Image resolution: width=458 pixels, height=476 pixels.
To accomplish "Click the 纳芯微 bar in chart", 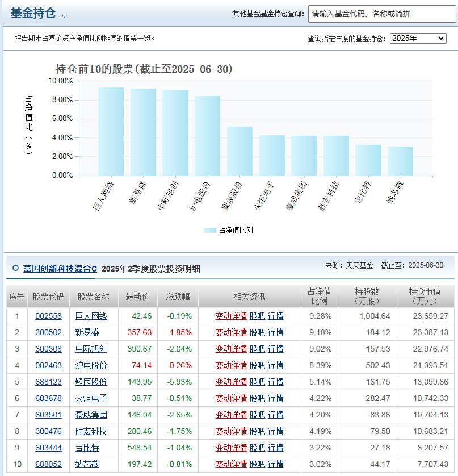I will tap(400, 161).
